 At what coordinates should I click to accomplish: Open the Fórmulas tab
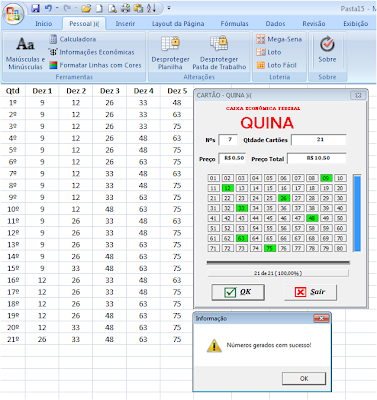(234, 24)
